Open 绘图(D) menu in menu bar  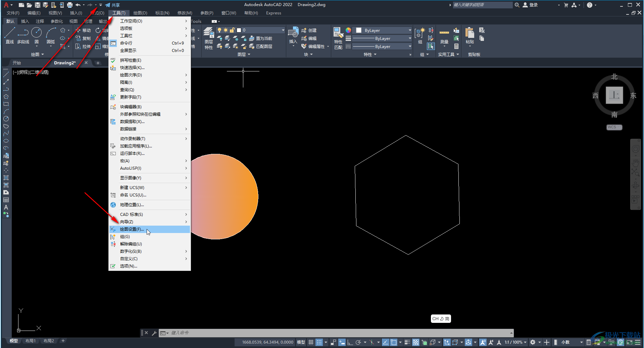point(140,13)
